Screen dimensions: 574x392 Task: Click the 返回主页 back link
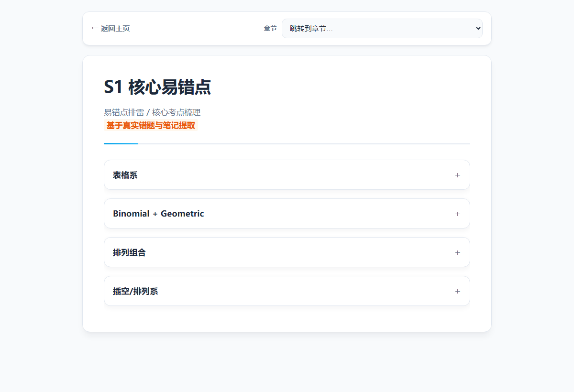(x=110, y=28)
